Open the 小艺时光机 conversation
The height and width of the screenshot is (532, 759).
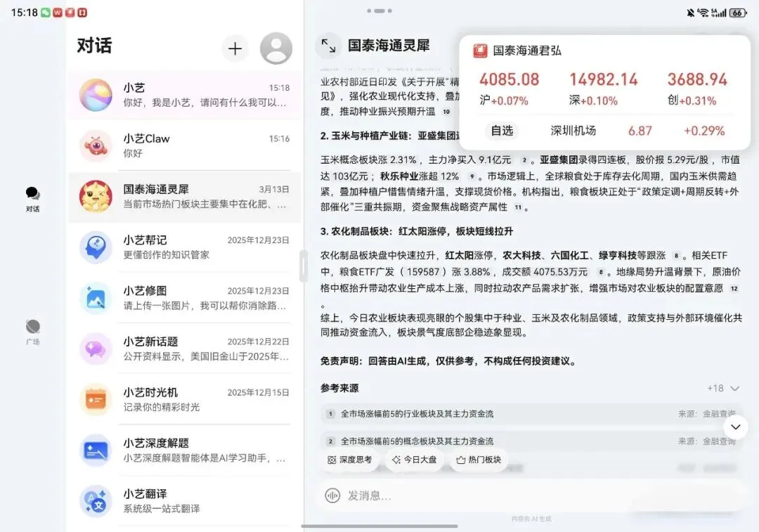point(184,400)
